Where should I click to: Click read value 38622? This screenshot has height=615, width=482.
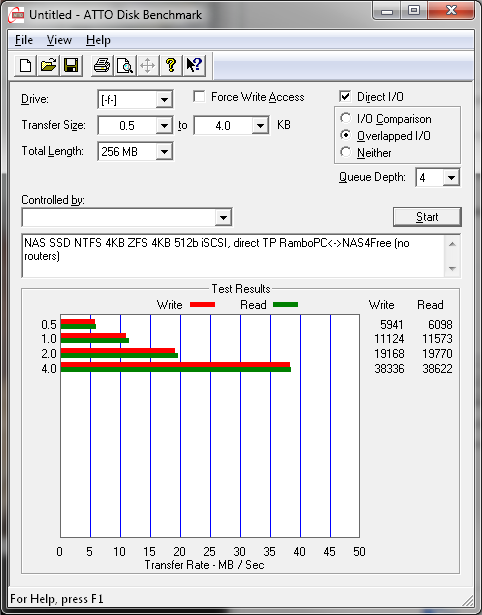[x=437, y=368]
